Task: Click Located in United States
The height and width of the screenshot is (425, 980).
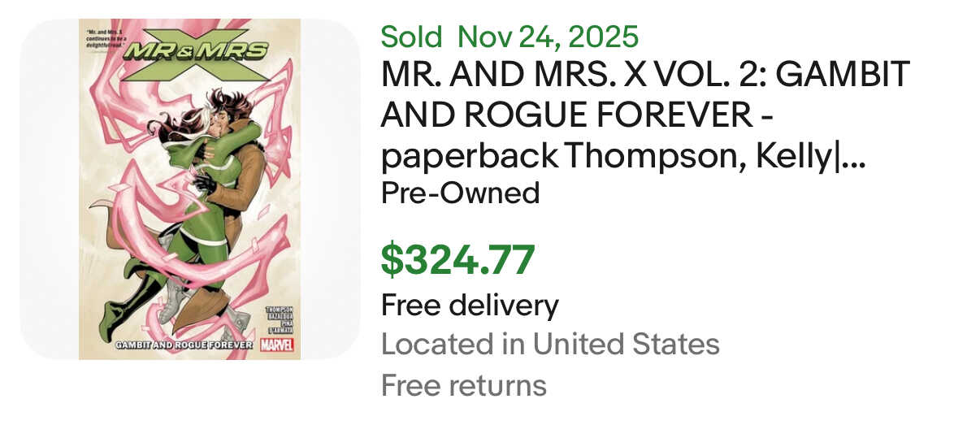Action: pos(550,344)
